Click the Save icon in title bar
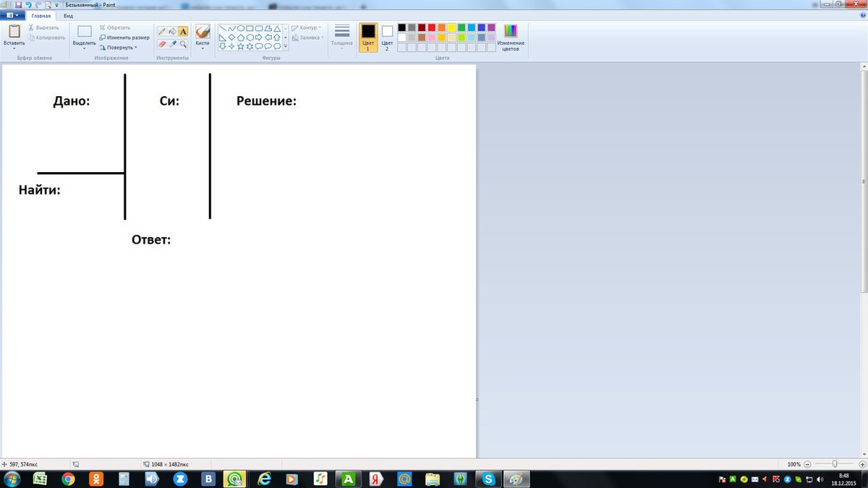This screenshot has width=868, height=488. [x=18, y=4]
